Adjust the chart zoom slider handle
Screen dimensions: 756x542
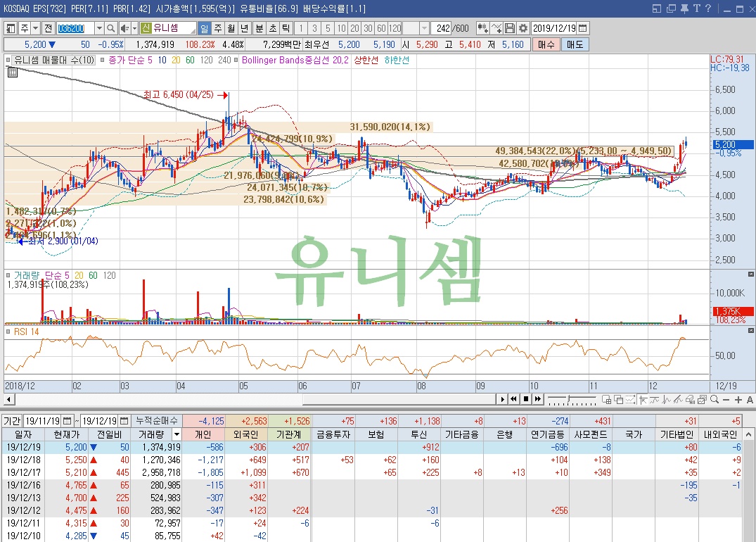(x=568, y=398)
